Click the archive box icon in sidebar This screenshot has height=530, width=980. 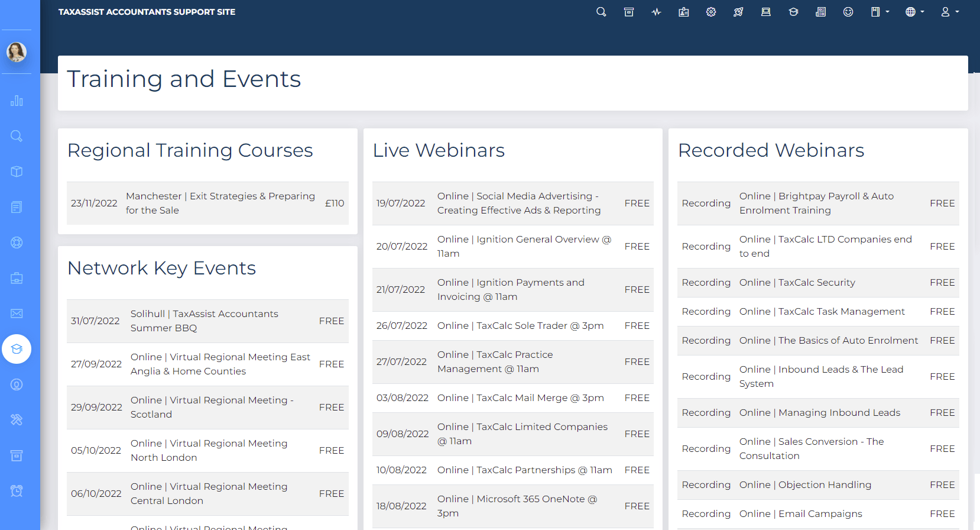(17, 455)
